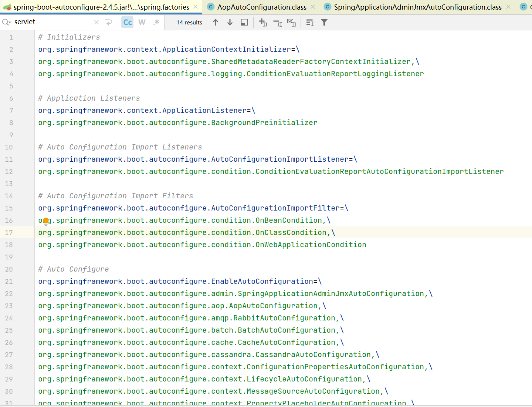The width and height of the screenshot is (532, 407).
Task: Click '# Application Listeners' comment
Action: click(89, 98)
